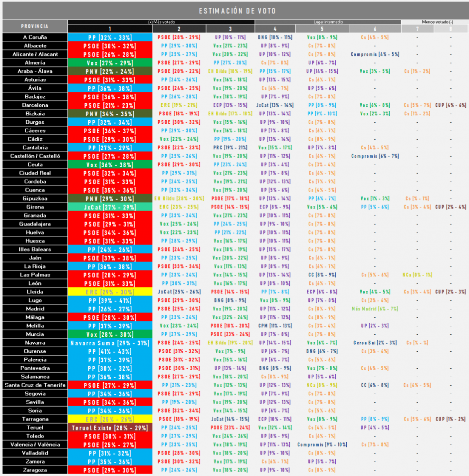Select the Navarra Suma [29% - 31%] cell
Viewport: 469px width, 476px height.
pyautogui.click(x=110, y=343)
